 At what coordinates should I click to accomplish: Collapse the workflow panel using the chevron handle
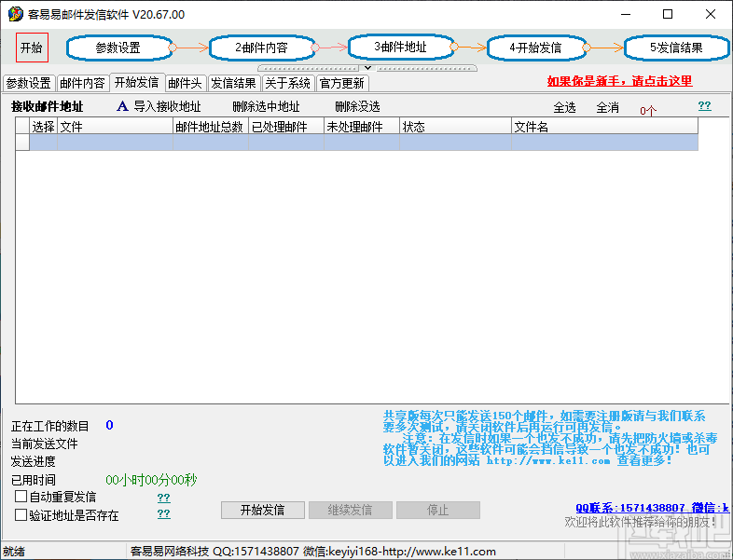(x=368, y=68)
